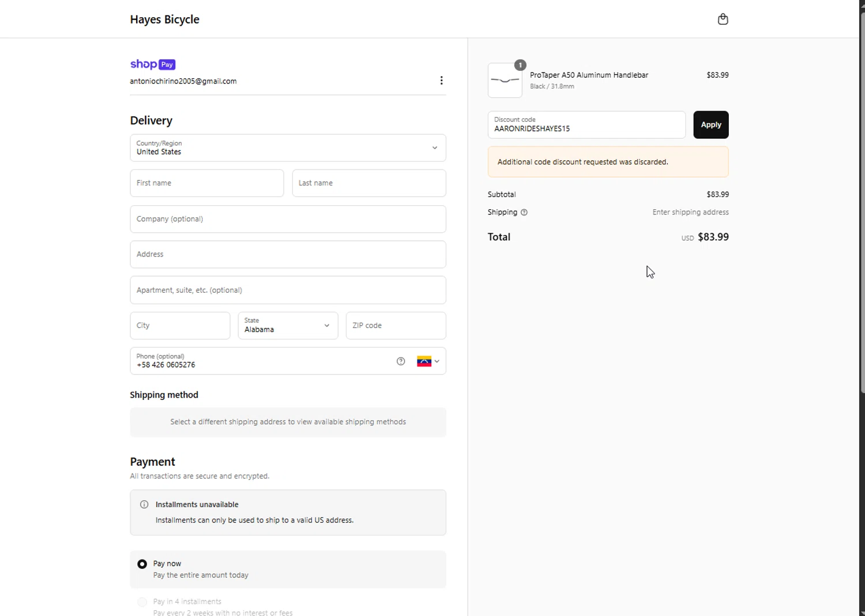Image resolution: width=865 pixels, height=616 pixels.
Task: Click the Delivery section heading
Action: point(151,120)
